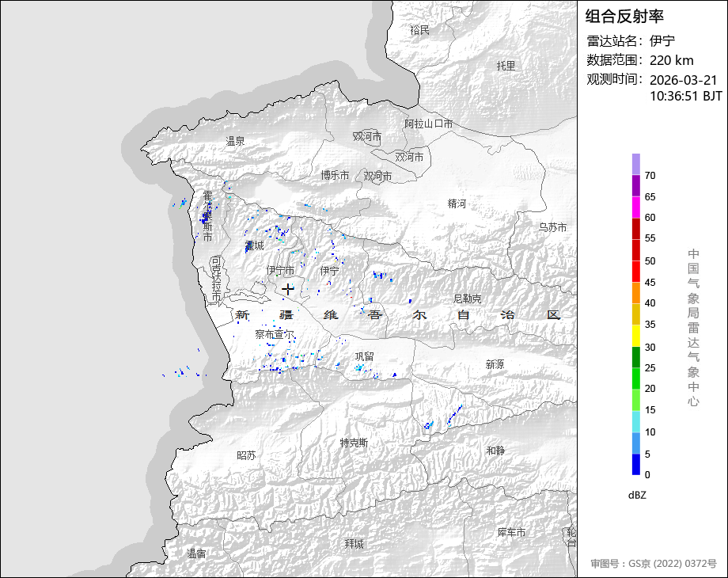Click the legend value 45
The width and height of the screenshot is (728, 578).
(x=650, y=283)
